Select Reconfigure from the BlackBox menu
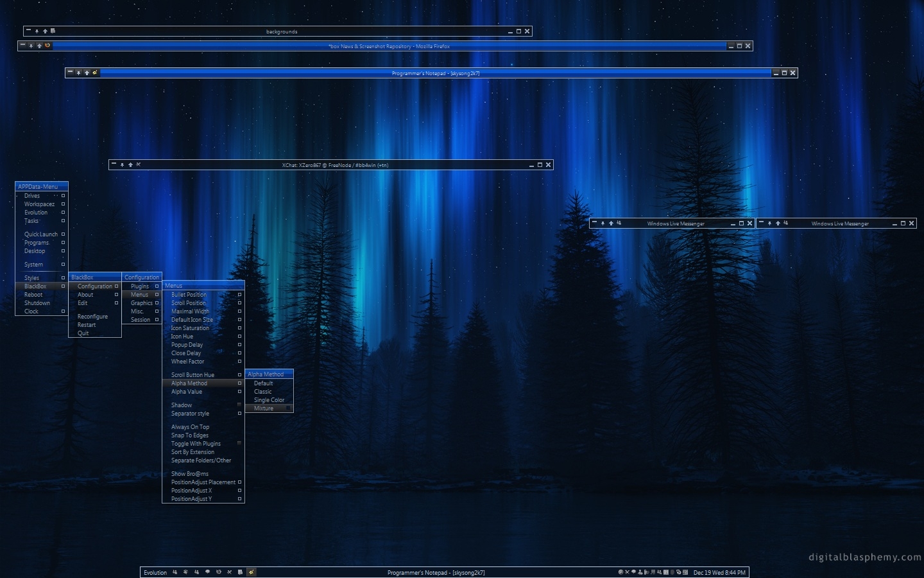 point(92,317)
